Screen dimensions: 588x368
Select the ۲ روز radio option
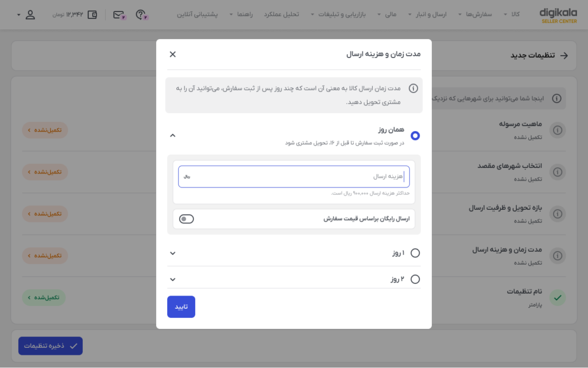pyautogui.click(x=415, y=279)
